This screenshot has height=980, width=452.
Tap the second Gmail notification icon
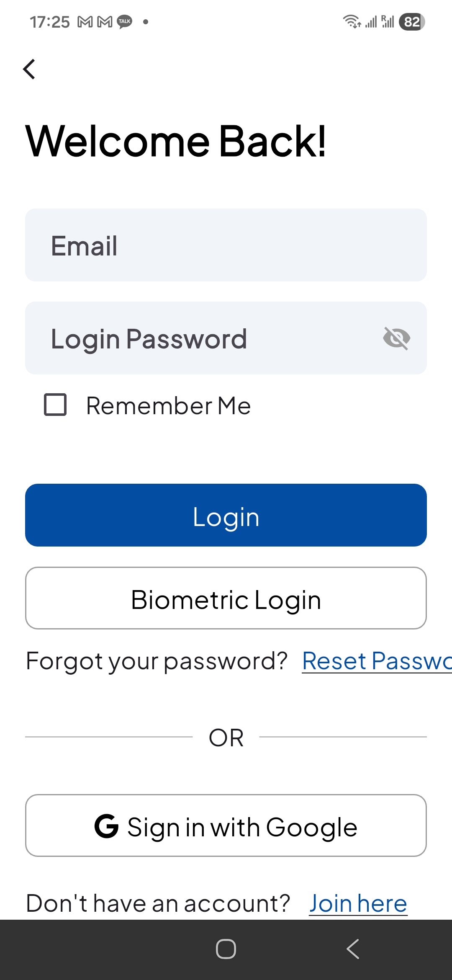[x=105, y=22]
